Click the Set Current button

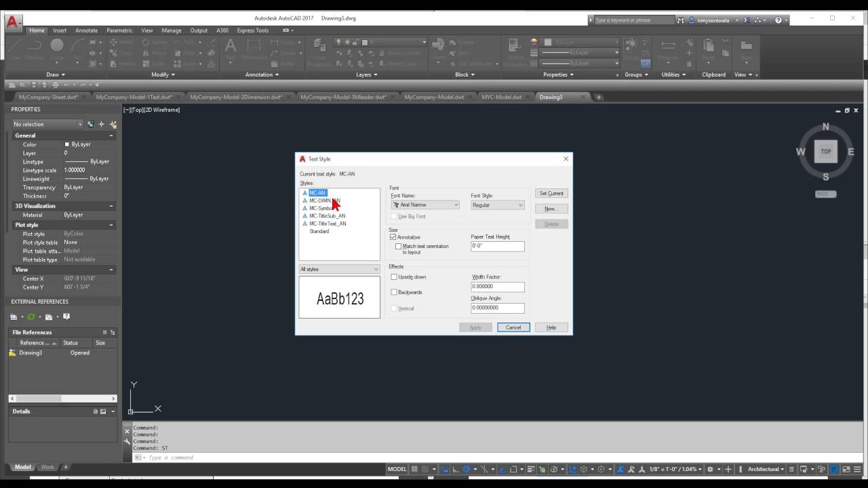coord(551,193)
